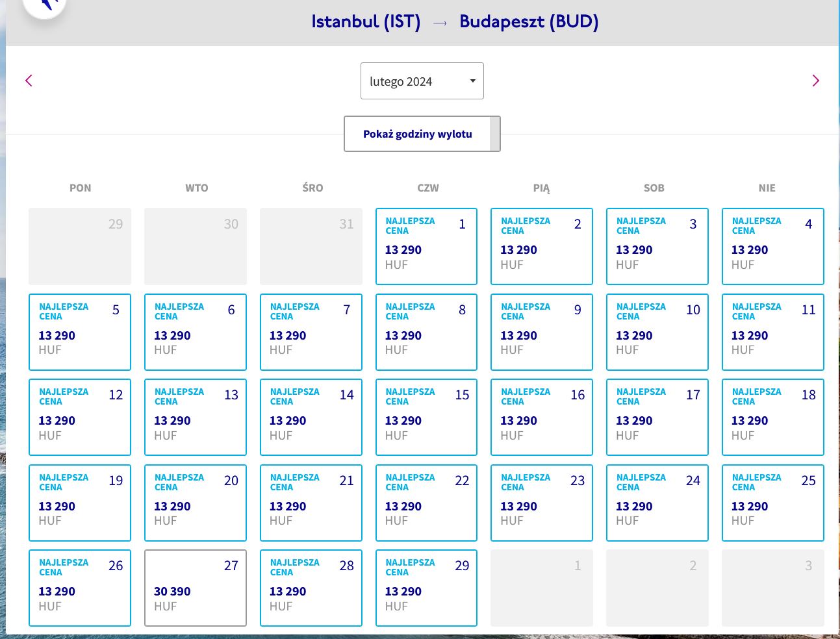840x639 pixels.
Task: Choose February 9 Friday fare
Action: click(x=542, y=332)
